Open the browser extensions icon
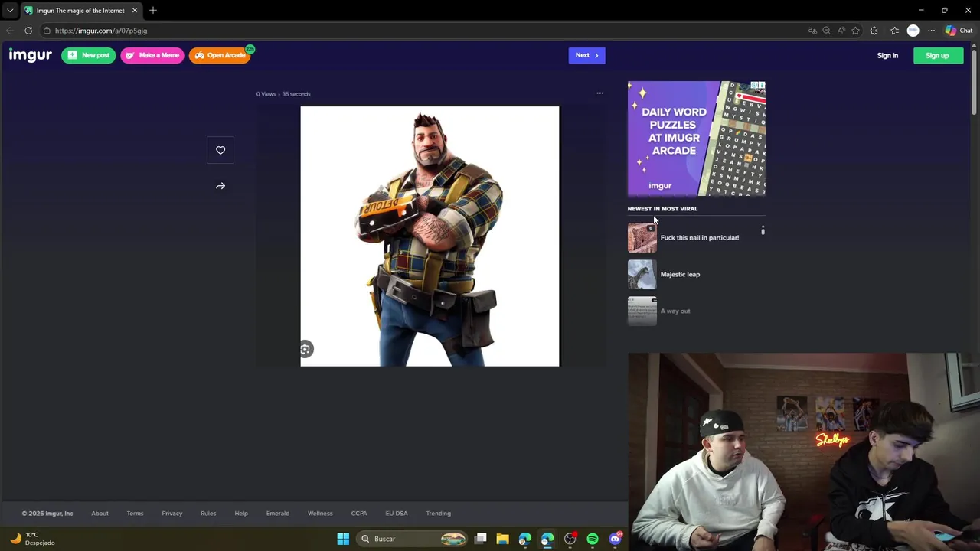The width and height of the screenshot is (980, 551). pyautogui.click(x=874, y=31)
